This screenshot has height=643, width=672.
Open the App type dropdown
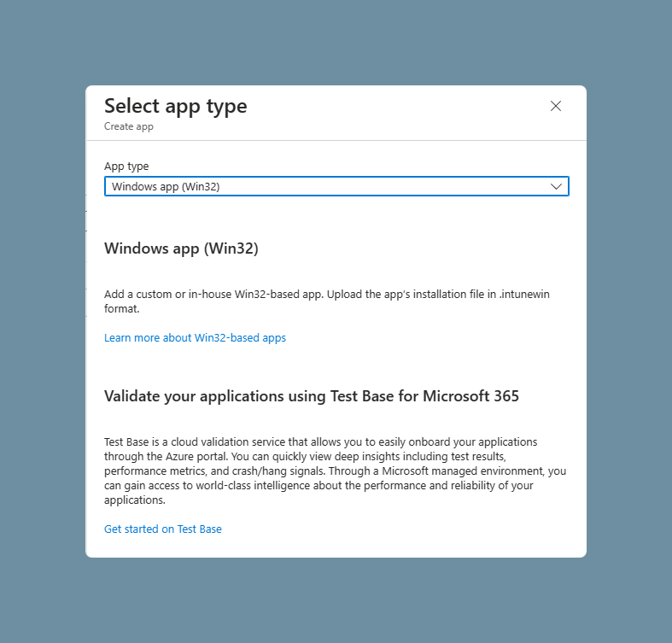click(336, 186)
